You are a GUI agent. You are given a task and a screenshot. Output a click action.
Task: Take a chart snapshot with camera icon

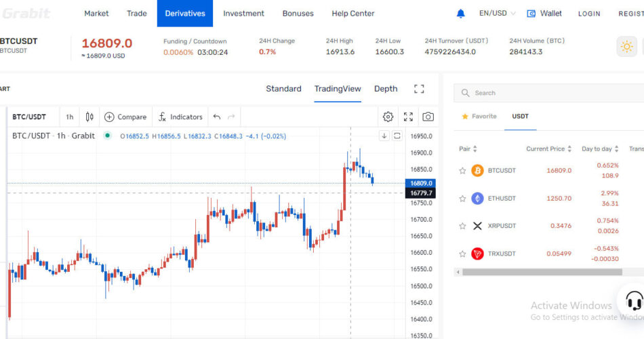(428, 117)
